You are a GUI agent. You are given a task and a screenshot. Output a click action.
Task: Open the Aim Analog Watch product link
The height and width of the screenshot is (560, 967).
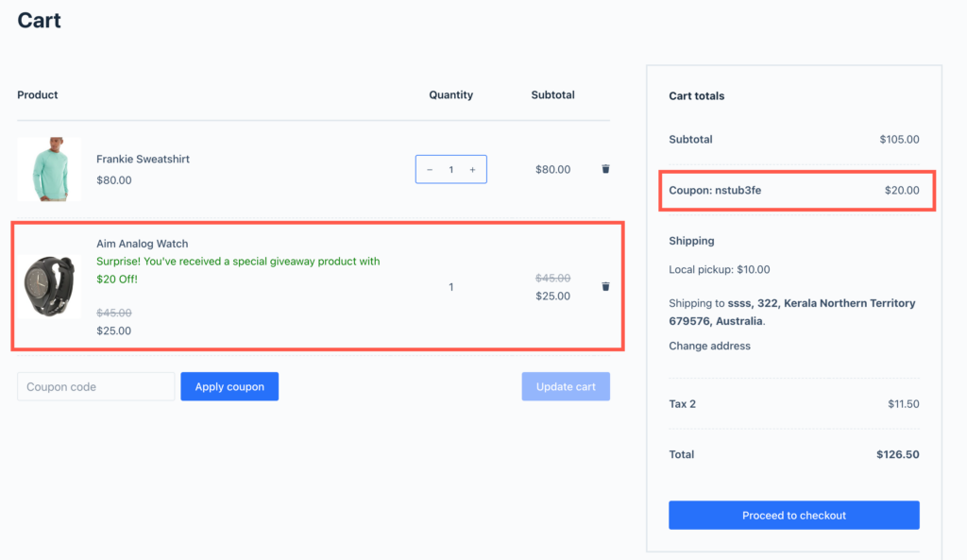click(x=142, y=244)
